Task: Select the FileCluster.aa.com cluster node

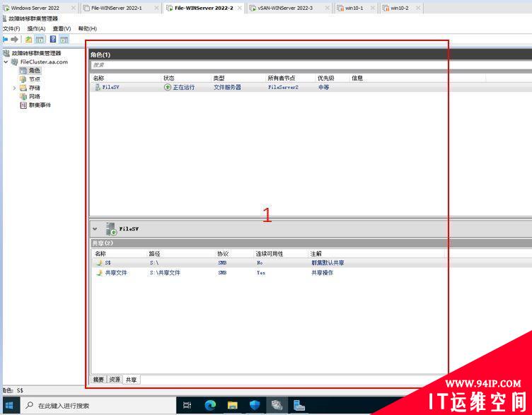Action: point(44,62)
